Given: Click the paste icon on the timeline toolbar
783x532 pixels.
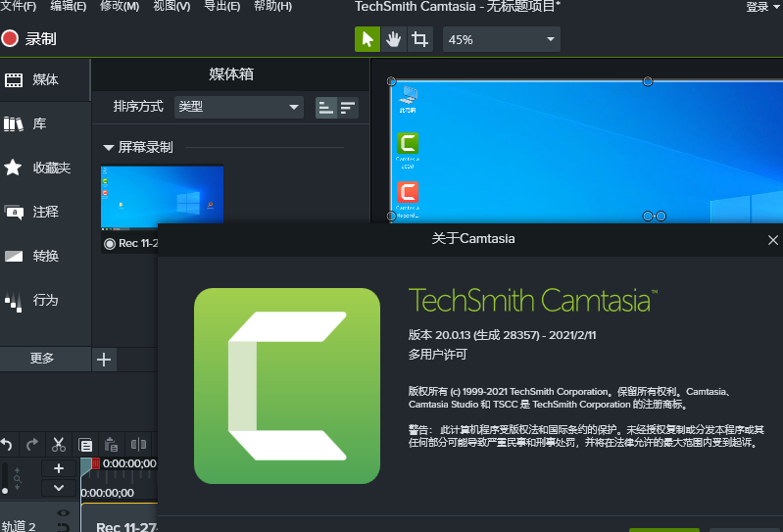Looking at the screenshot, I should tap(112, 444).
